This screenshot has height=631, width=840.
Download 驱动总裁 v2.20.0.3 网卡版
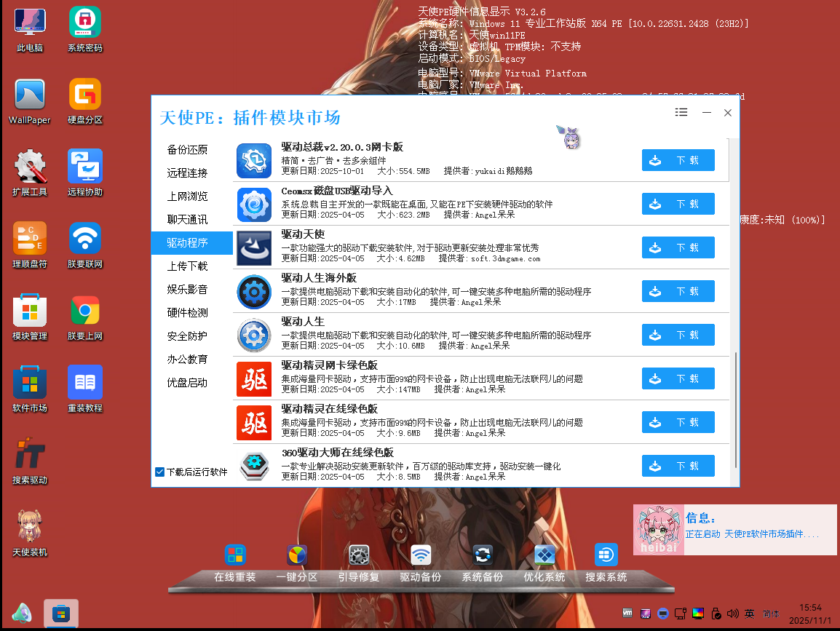tap(678, 160)
